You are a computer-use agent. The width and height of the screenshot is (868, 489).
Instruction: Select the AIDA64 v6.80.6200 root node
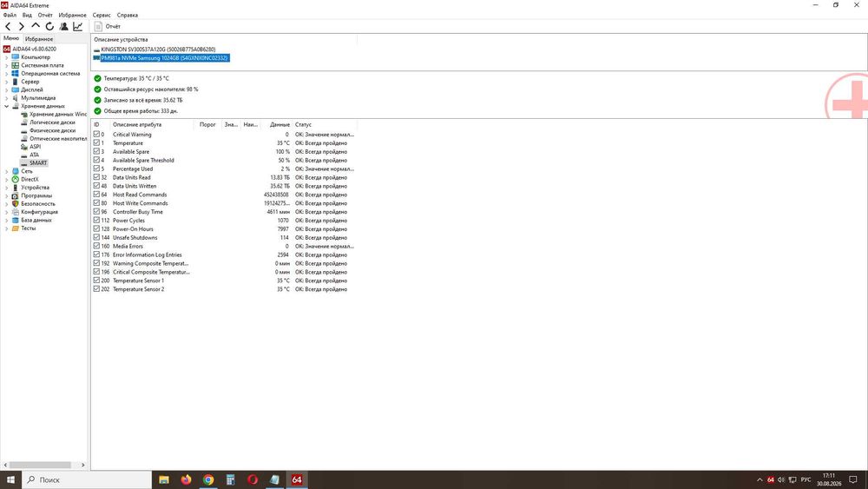(34, 49)
